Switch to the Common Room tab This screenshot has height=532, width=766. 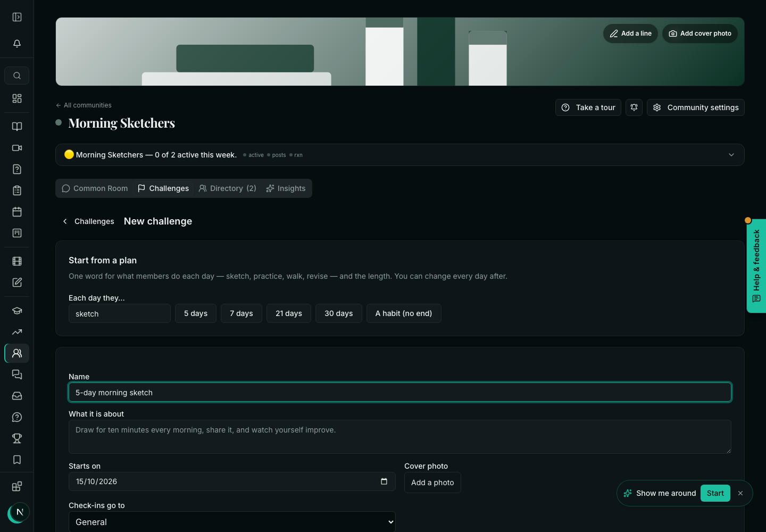click(x=95, y=188)
